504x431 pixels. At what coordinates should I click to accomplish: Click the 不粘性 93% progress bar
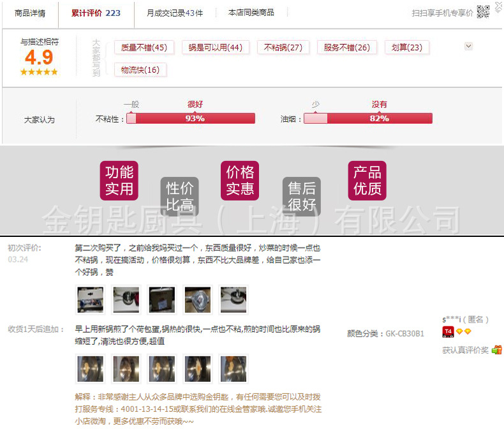[x=191, y=118]
